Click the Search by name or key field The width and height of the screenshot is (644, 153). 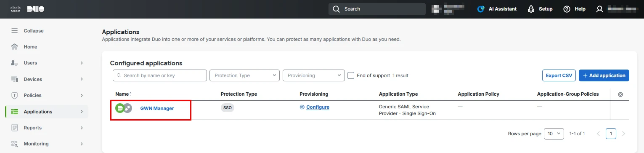pos(160,75)
